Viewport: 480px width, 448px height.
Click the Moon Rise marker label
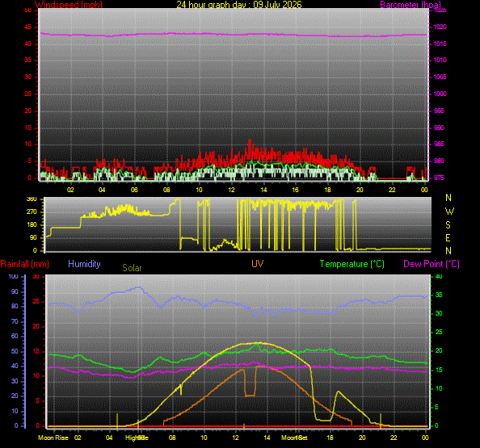[x=53, y=438]
